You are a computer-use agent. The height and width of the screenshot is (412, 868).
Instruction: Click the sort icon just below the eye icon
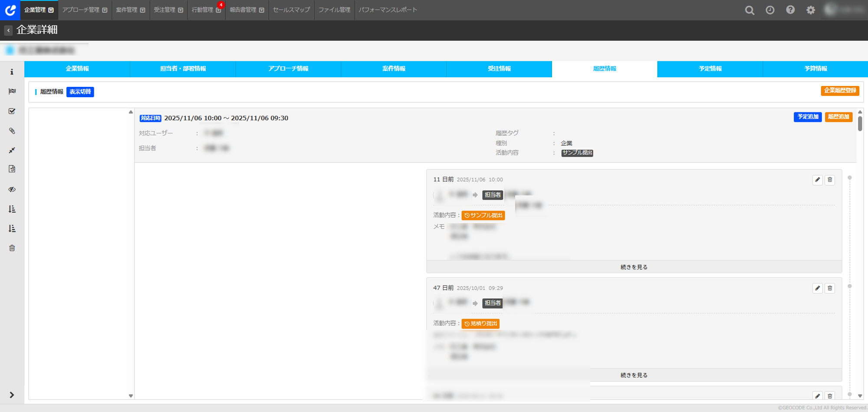click(x=12, y=209)
